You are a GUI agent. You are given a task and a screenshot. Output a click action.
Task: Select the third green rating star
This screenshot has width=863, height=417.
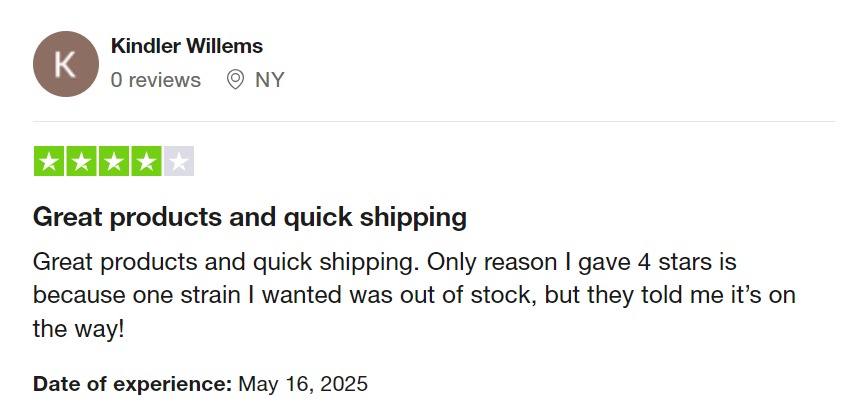coord(114,161)
